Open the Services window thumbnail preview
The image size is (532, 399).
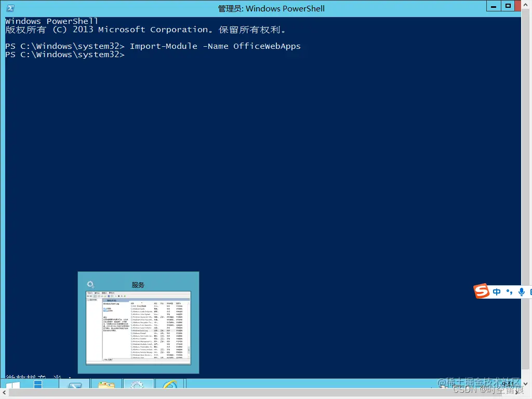[138, 328]
